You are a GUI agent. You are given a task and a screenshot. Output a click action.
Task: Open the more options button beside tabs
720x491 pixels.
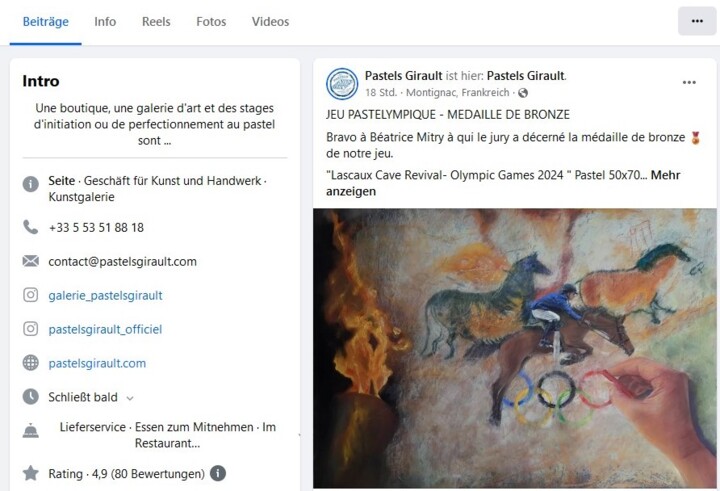point(697,21)
